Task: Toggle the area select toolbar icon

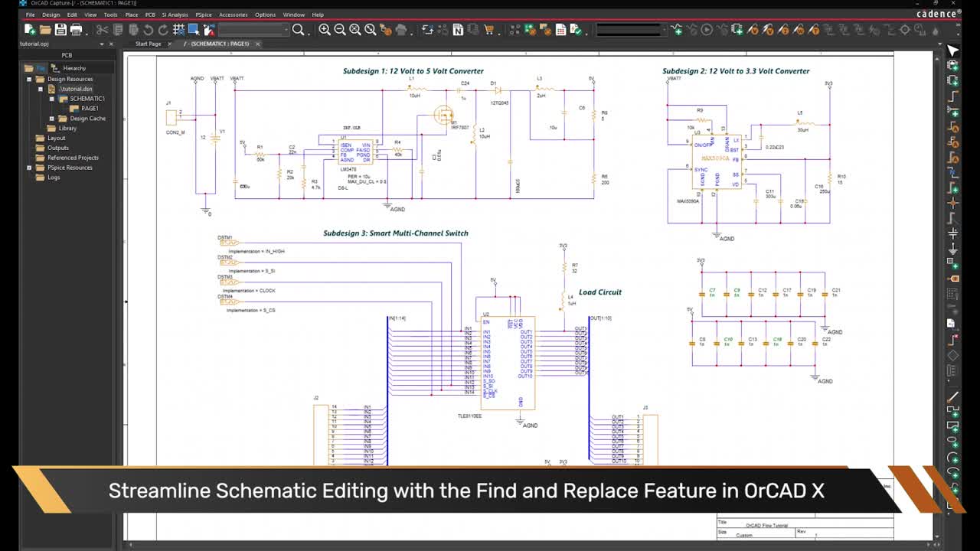Action: (x=194, y=30)
